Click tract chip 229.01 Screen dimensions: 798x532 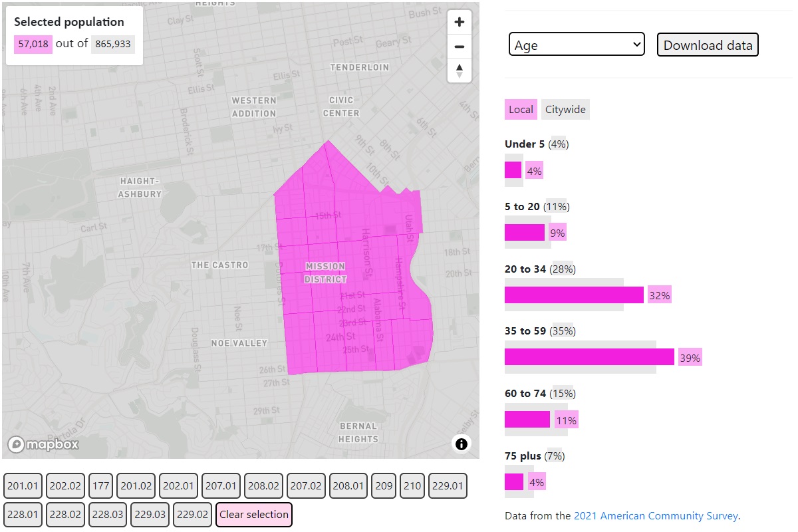coord(448,486)
